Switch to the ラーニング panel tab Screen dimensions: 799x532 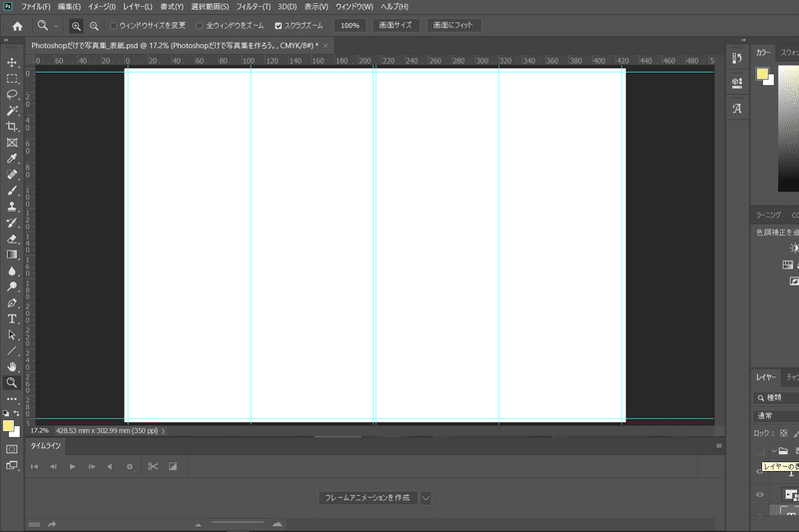[x=768, y=215]
